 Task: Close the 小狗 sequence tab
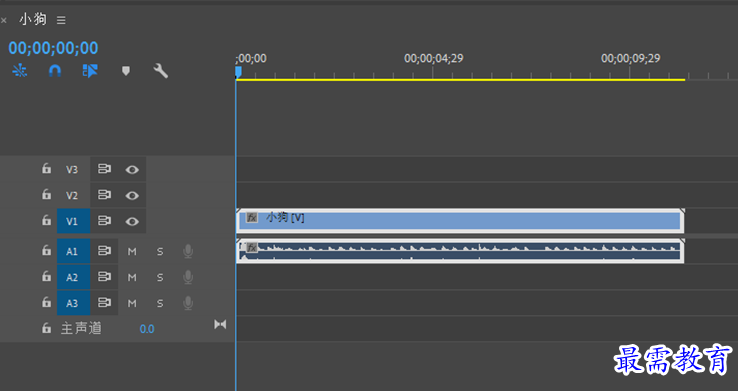[x=4, y=21]
